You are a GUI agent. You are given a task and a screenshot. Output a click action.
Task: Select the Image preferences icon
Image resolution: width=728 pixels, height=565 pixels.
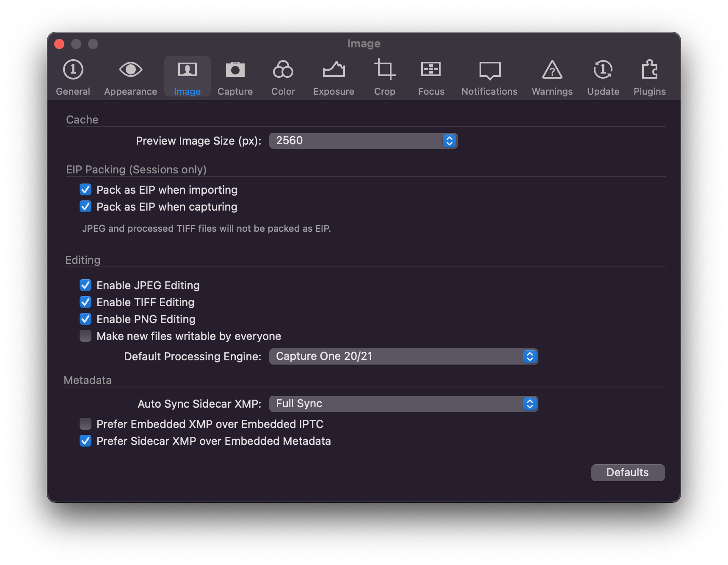(187, 70)
